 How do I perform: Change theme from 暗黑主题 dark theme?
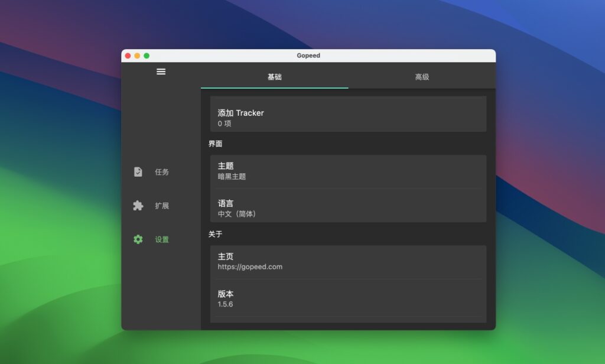[x=348, y=170]
